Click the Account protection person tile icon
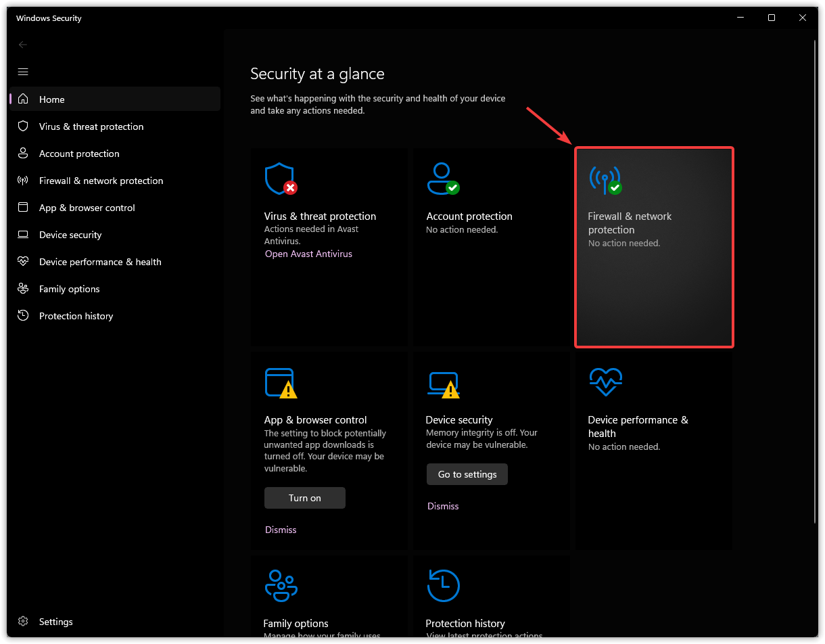Viewport: 825px width, 644px height. point(443,179)
